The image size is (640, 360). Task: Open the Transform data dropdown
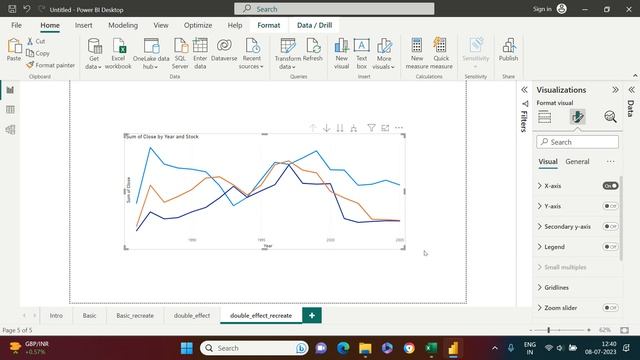pyautogui.click(x=288, y=62)
